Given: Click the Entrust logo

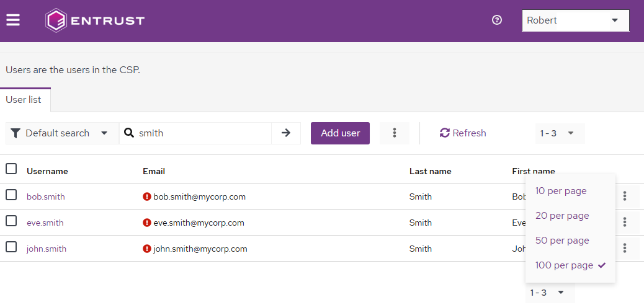Looking at the screenshot, I should pyautogui.click(x=95, y=20).
